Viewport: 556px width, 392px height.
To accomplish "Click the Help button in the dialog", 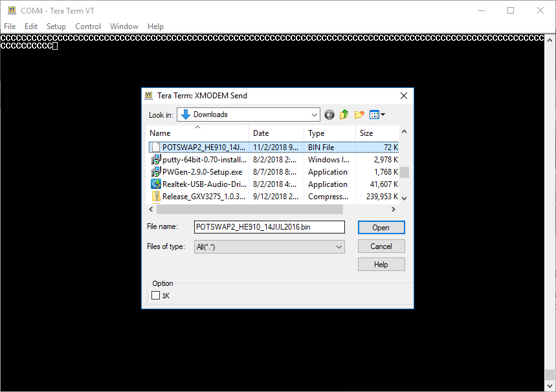I will tap(381, 265).
